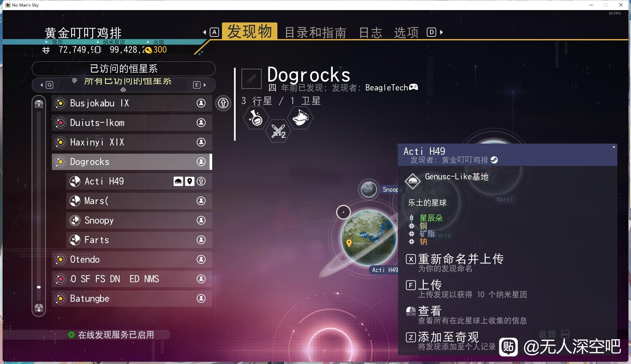
Task: Click the Gek race head icon
Action: pyautogui.click(x=300, y=118)
